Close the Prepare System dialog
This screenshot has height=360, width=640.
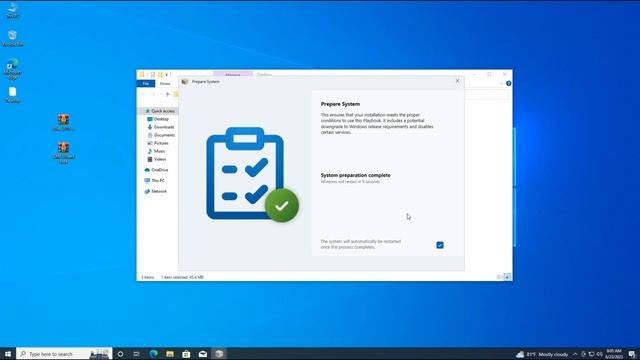pos(457,81)
